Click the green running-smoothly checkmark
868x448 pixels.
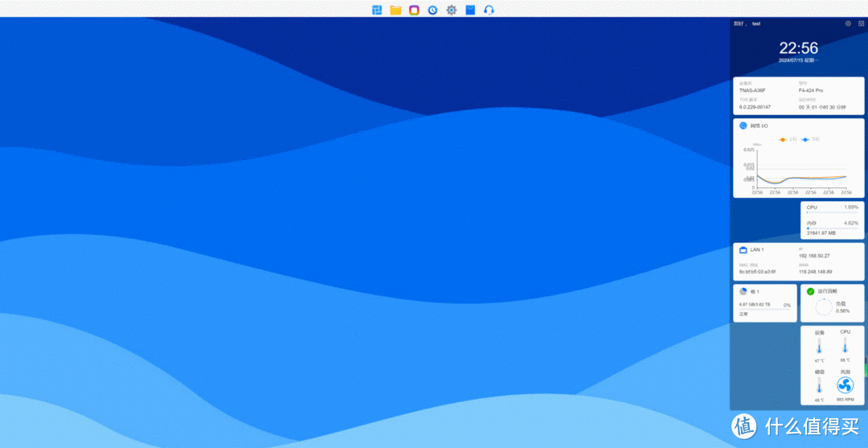(x=810, y=291)
